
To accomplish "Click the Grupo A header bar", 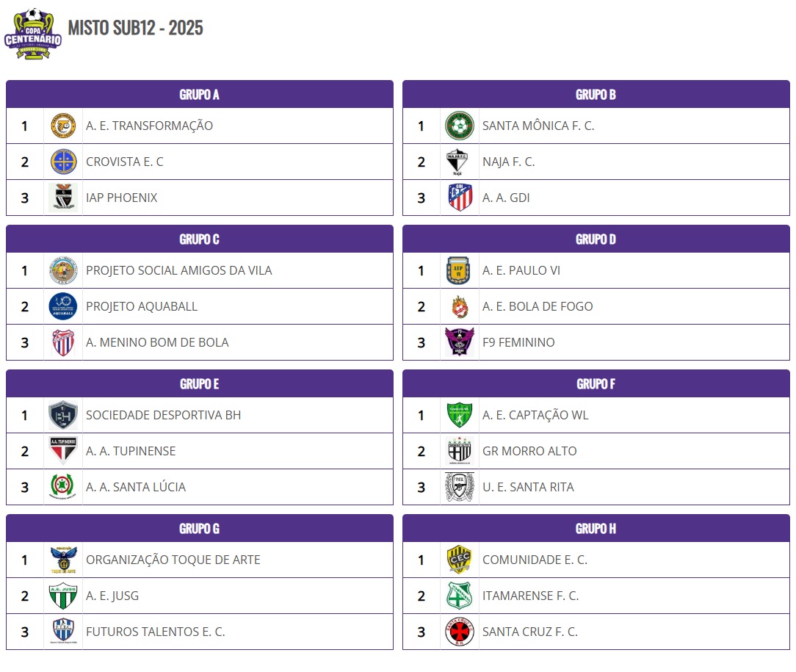I will [200, 95].
